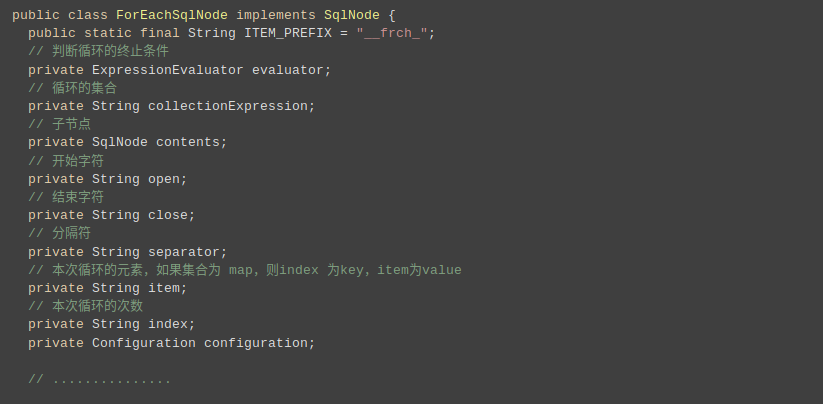The height and width of the screenshot is (404, 823).
Task: Click the 分隔符 comment
Action: click(59, 233)
